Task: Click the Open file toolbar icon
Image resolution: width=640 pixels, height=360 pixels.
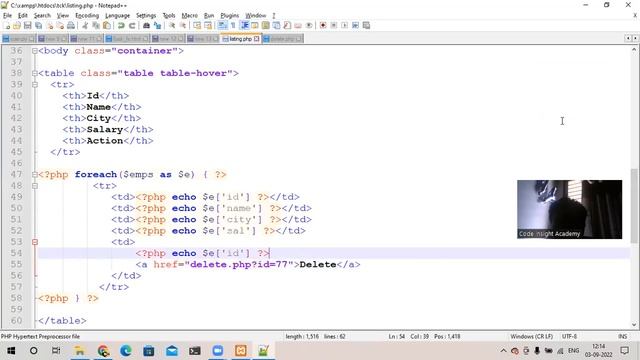Action: [17, 25]
